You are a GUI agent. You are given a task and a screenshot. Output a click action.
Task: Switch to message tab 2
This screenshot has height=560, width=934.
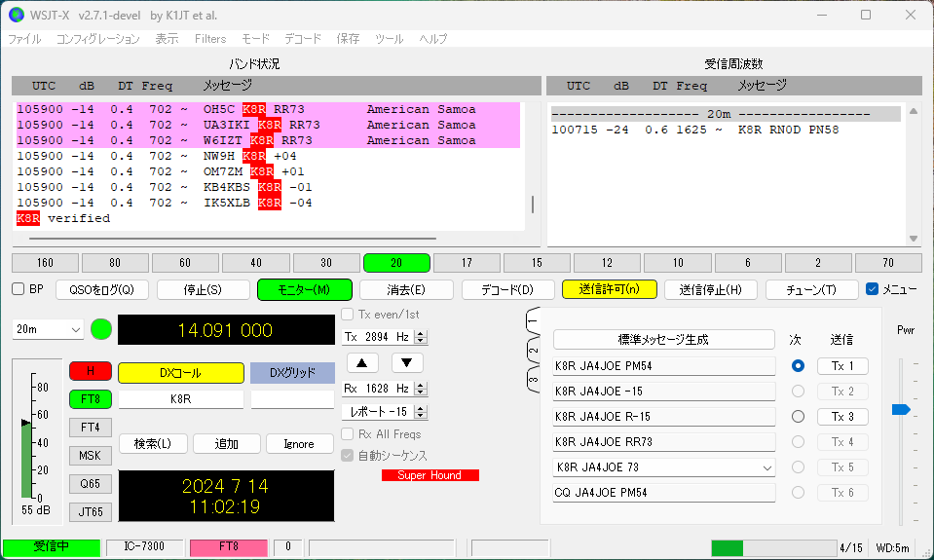point(533,351)
